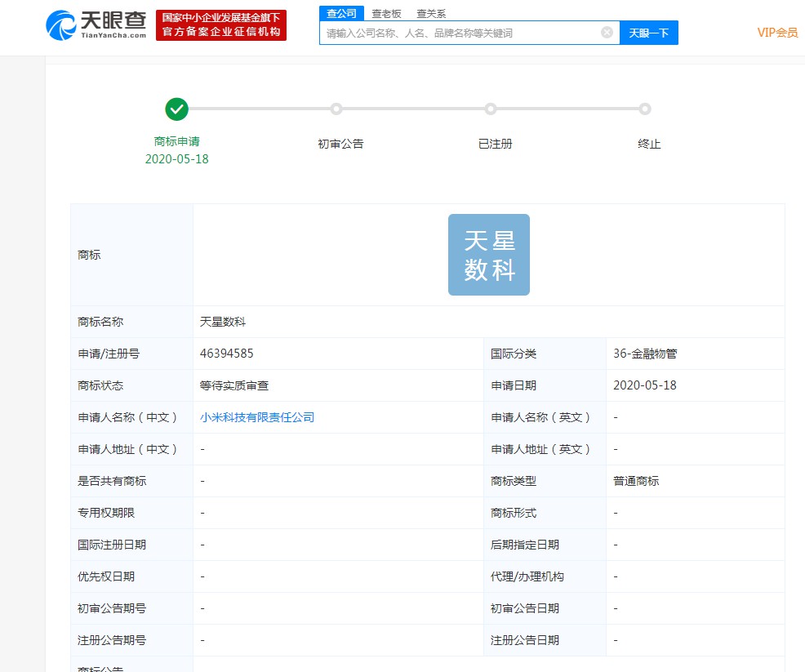Screen dimensions: 805x672
Task: Select the classification 36-金融物管
Action: coord(645,354)
